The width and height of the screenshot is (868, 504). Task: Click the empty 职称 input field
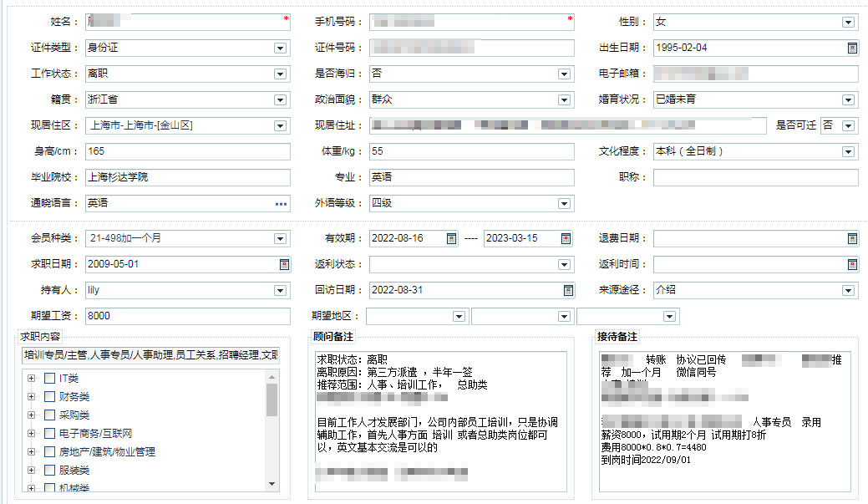(755, 178)
